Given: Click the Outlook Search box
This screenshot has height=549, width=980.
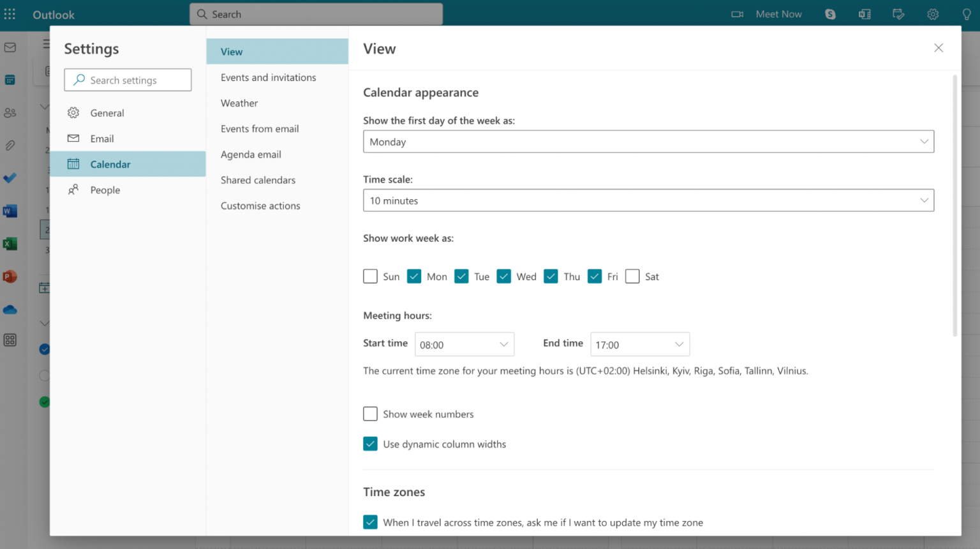Looking at the screenshot, I should [x=316, y=14].
